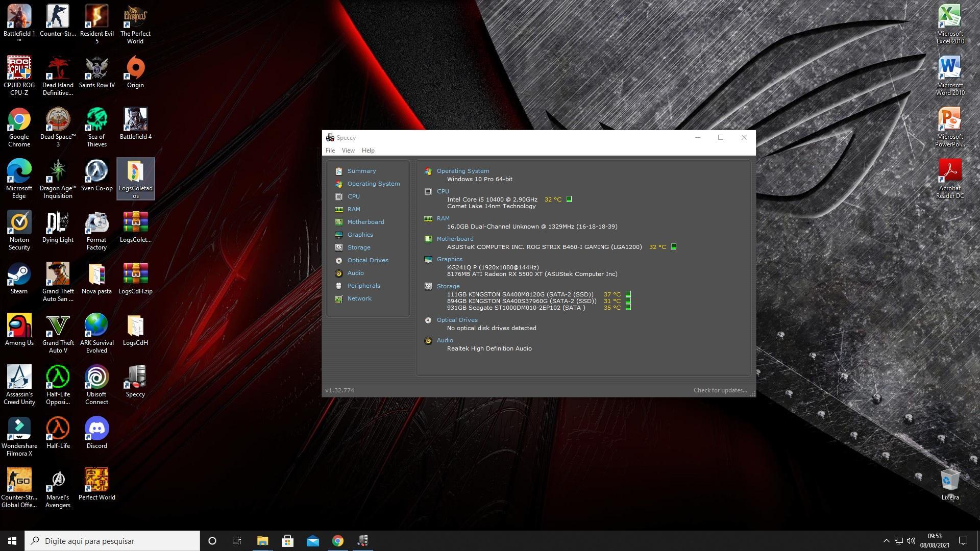The width and height of the screenshot is (980, 551).
Task: Select Format Factory desktop icon
Action: (96, 230)
